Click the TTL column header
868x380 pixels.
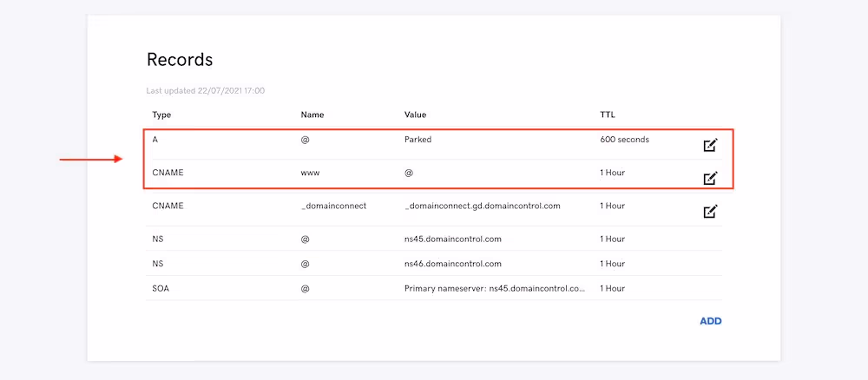coord(608,115)
